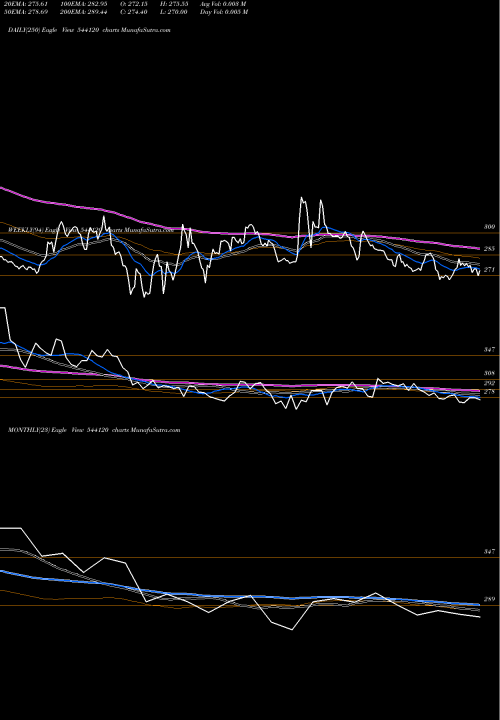Viewport: 500px width, 720px height.
Task: Click the 308 price label on weekly chart
Action: coord(489,373)
